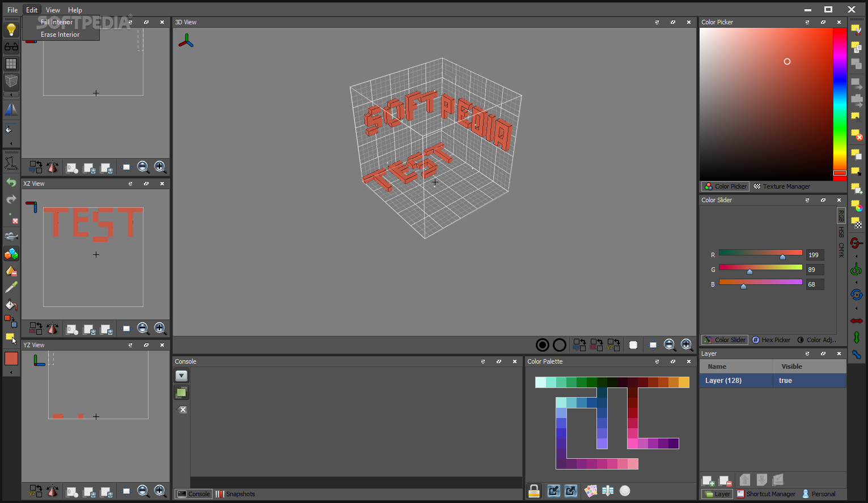Select the empty circle radio in 3D View toolbar
This screenshot has width=868, height=503.
[x=560, y=345]
